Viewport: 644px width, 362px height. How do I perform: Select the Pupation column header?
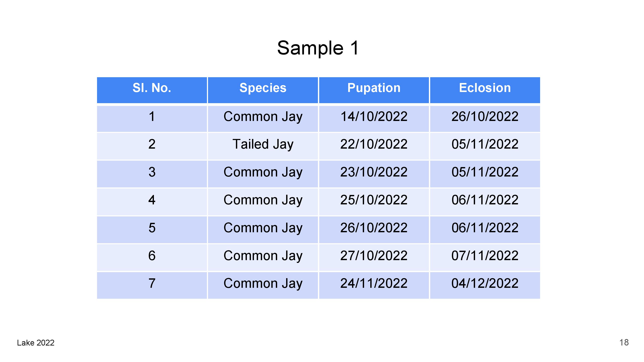click(x=374, y=88)
